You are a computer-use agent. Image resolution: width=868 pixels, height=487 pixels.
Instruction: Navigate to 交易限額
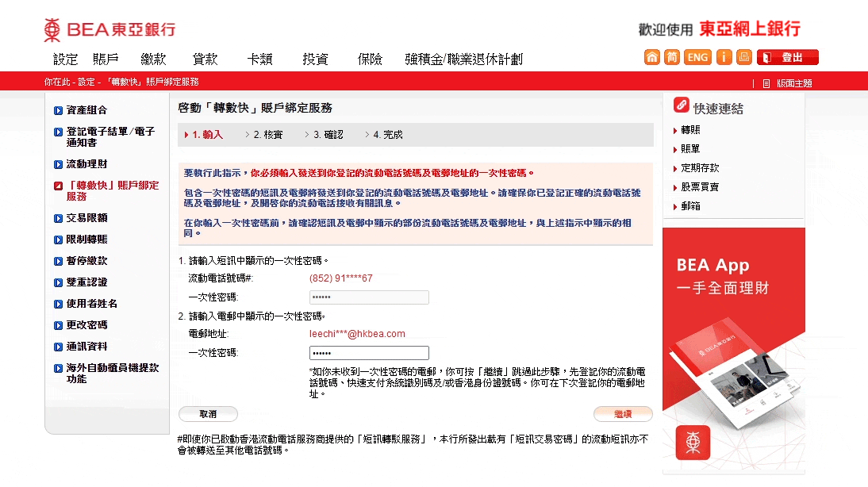(86, 217)
